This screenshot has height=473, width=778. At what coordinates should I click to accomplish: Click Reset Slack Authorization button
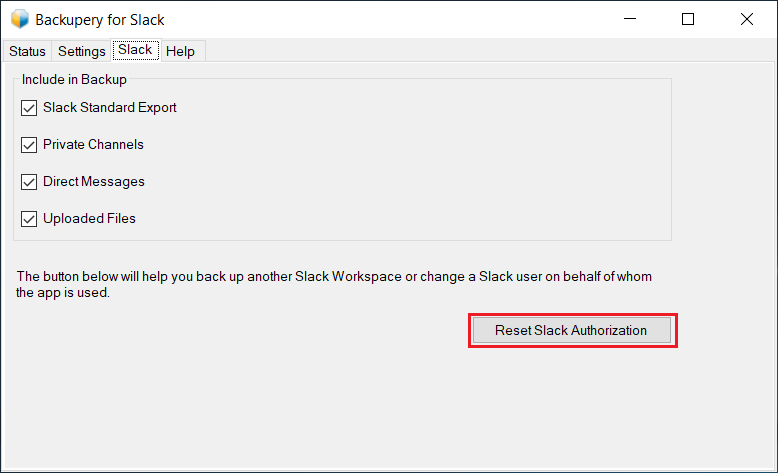tap(572, 331)
